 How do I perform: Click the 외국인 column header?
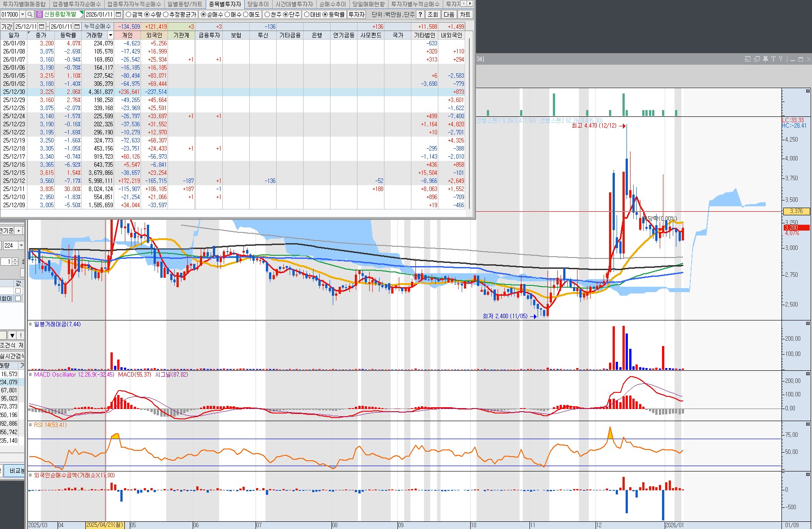pyautogui.click(x=154, y=35)
